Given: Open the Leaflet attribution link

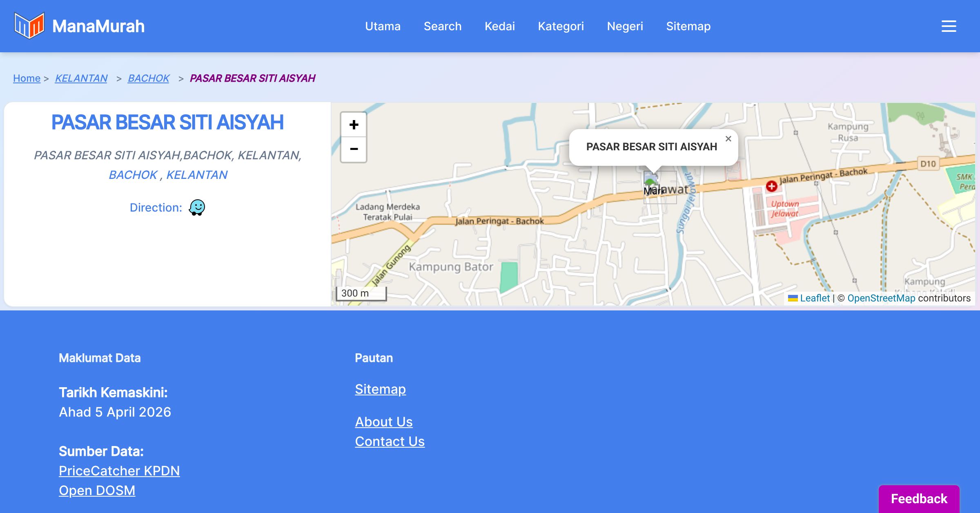Looking at the screenshot, I should pos(815,298).
